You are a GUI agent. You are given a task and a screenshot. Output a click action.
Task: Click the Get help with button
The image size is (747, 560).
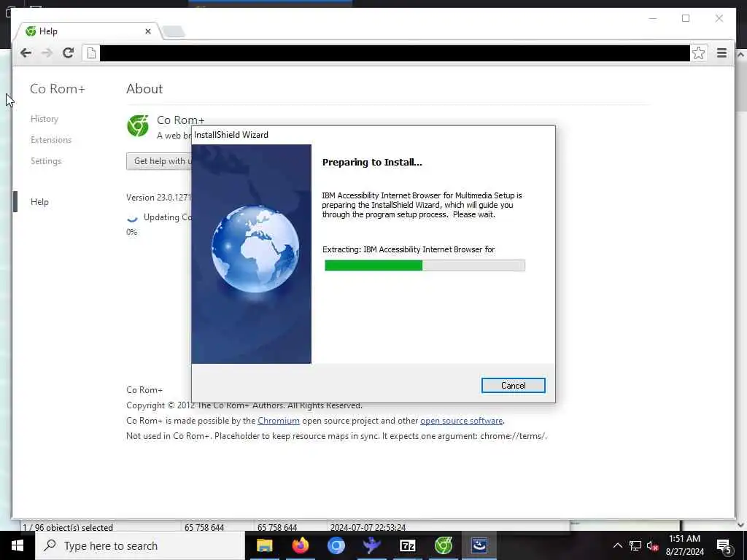tap(159, 161)
